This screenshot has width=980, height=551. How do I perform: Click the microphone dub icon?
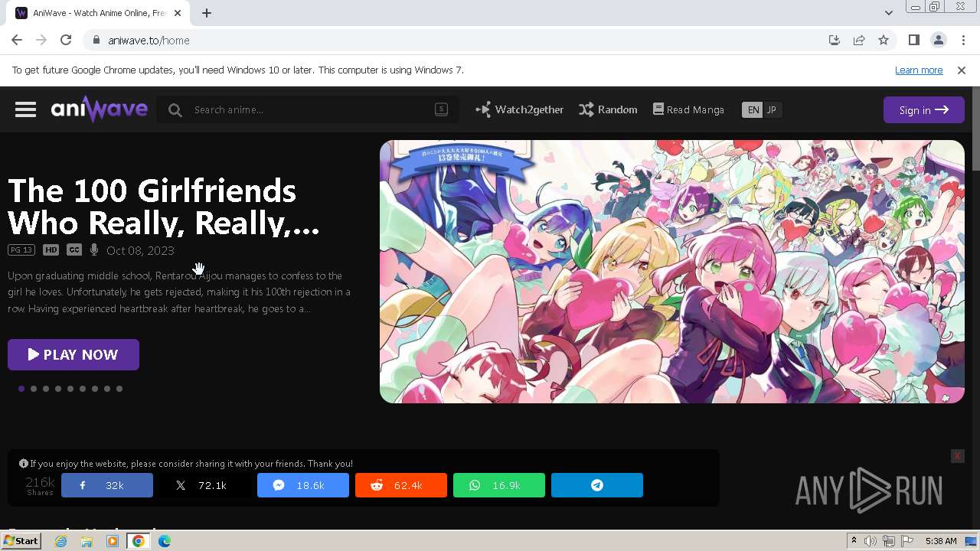[x=94, y=250]
